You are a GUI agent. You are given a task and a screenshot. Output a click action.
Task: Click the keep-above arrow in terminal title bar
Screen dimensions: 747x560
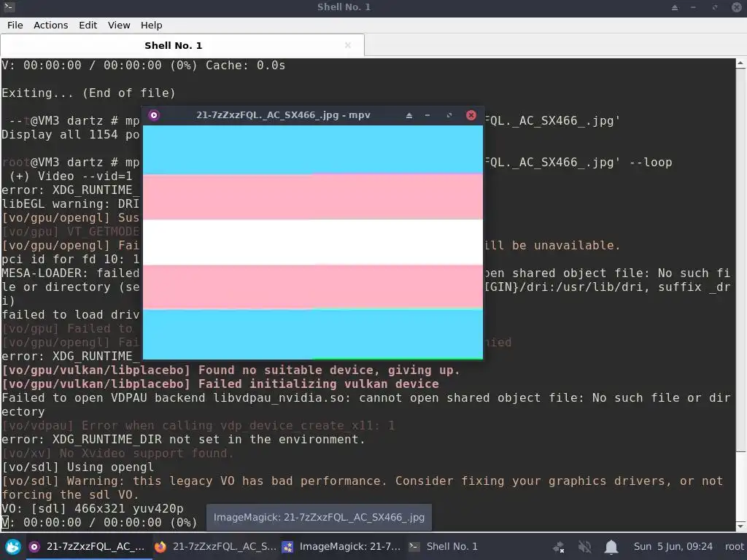pyautogui.click(x=675, y=7)
